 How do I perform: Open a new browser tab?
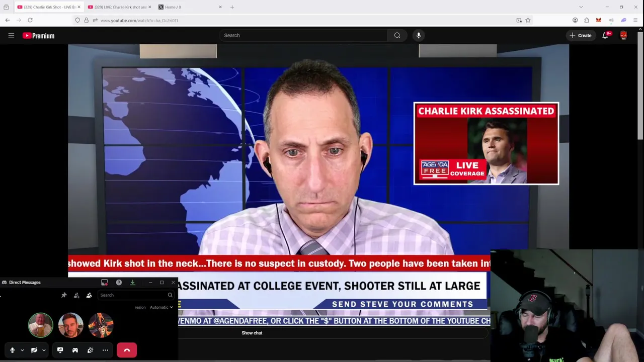(x=232, y=7)
